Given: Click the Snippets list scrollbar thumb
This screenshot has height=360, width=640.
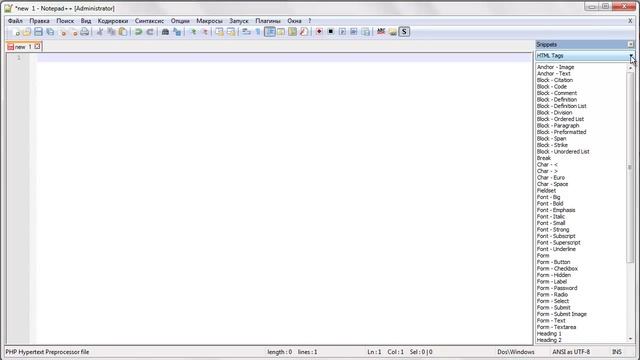Looking at the screenshot, I should (x=631, y=168).
